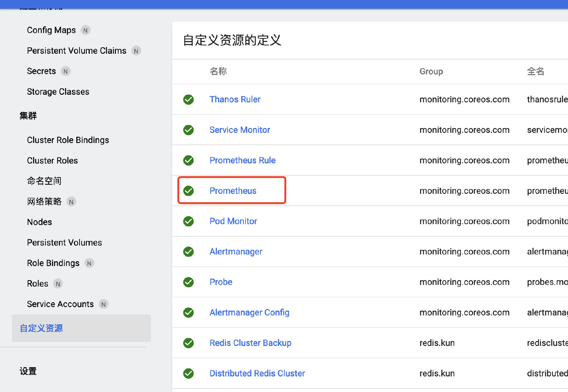Select 自定义资源 in the sidebar
Viewport: 568px width, 392px height.
pyautogui.click(x=41, y=328)
